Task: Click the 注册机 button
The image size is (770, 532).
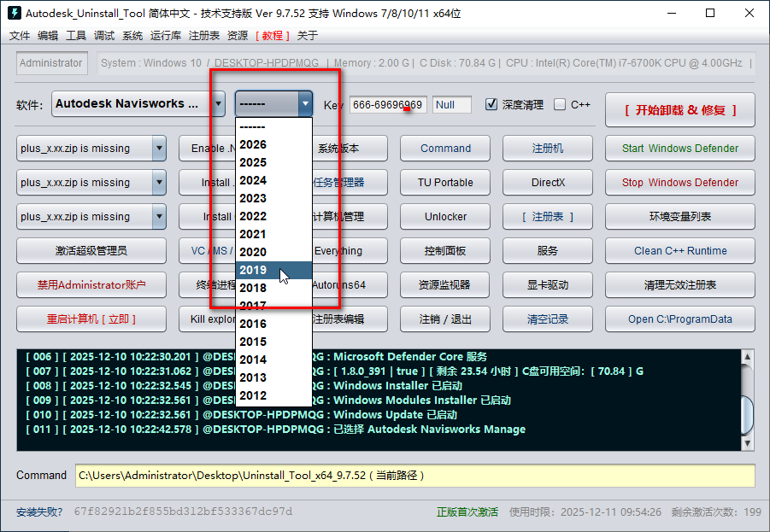Action: 548,149
